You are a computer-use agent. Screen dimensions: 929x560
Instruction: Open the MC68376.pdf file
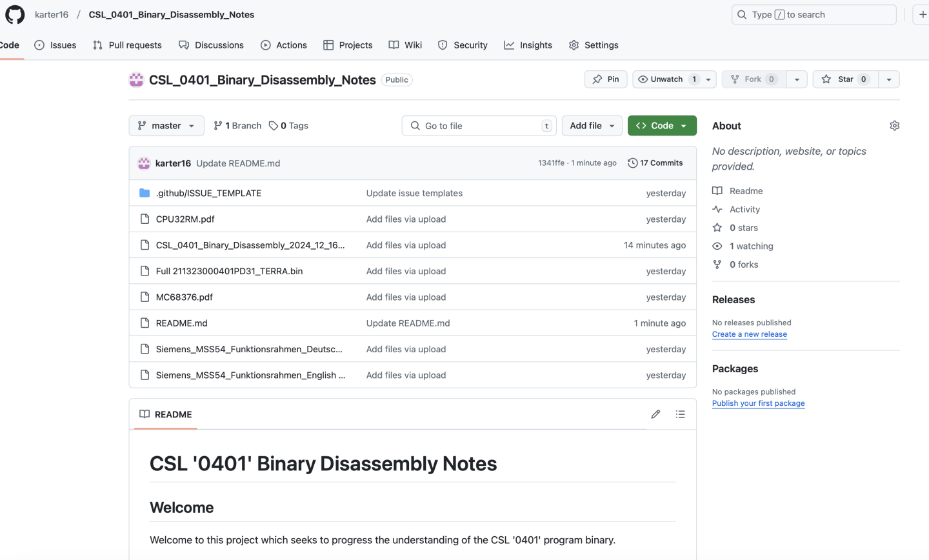[185, 297]
